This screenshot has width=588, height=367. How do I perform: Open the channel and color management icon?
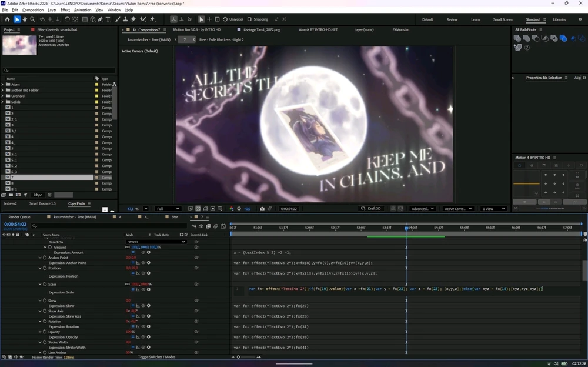[231, 209]
